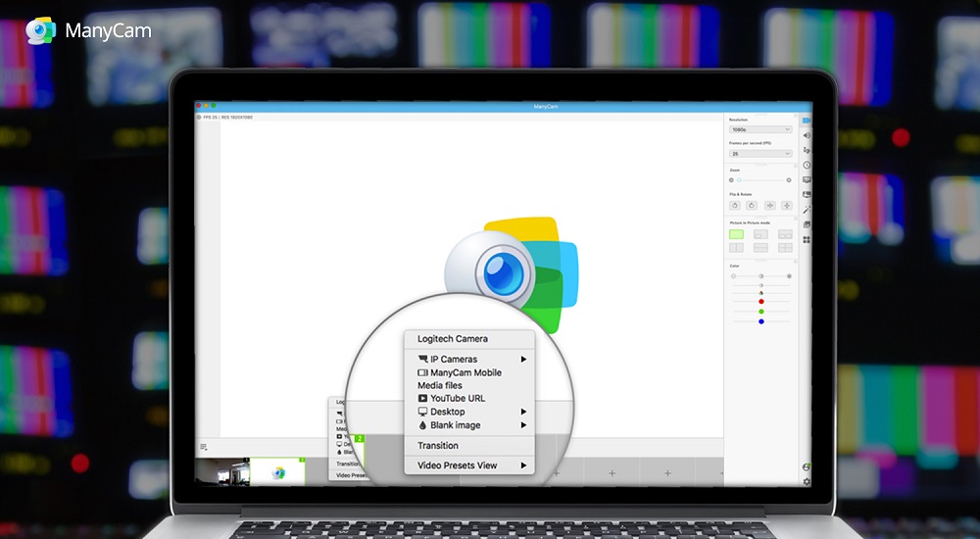Image resolution: width=980 pixels, height=539 pixels.
Task: Select the double inset Picture in Picture layout
Action: pos(785,234)
